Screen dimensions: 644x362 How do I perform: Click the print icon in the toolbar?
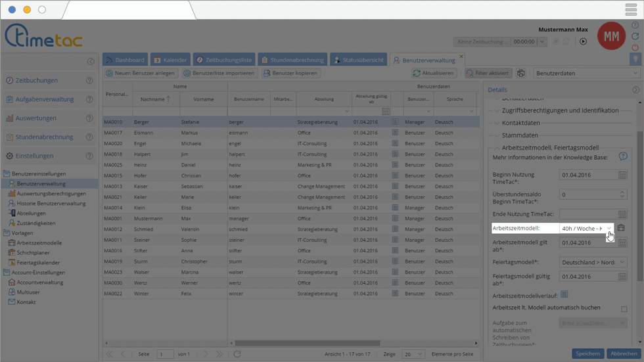[520, 74]
